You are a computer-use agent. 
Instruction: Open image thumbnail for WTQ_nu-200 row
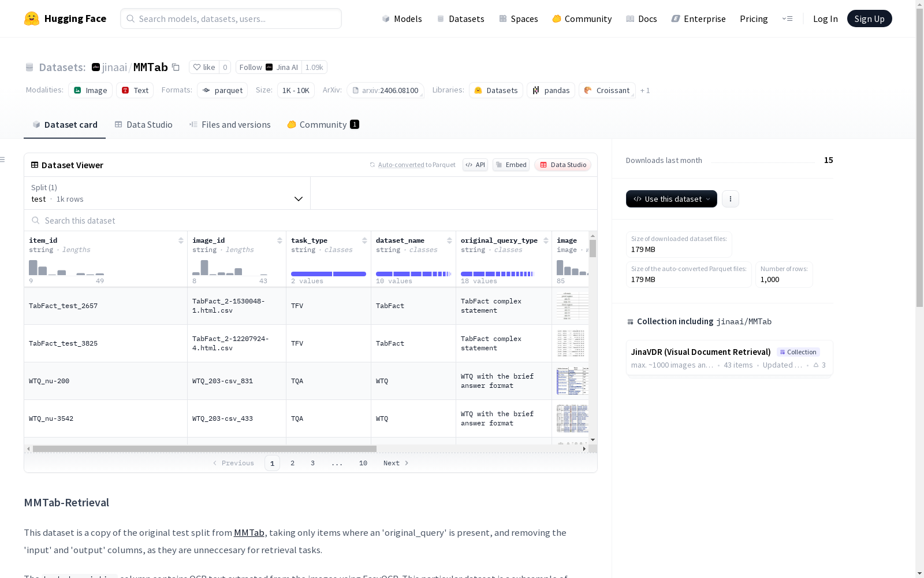tap(572, 381)
